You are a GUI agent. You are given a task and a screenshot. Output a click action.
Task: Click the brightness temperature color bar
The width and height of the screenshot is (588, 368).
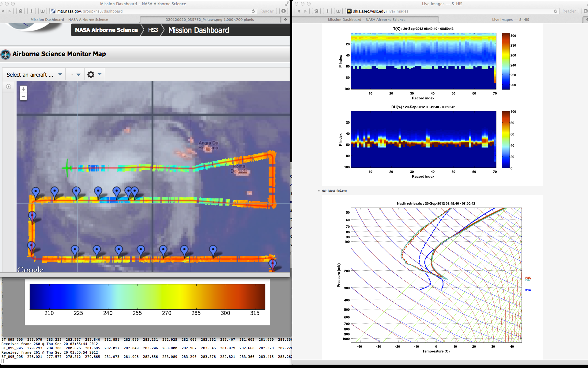coord(147,297)
